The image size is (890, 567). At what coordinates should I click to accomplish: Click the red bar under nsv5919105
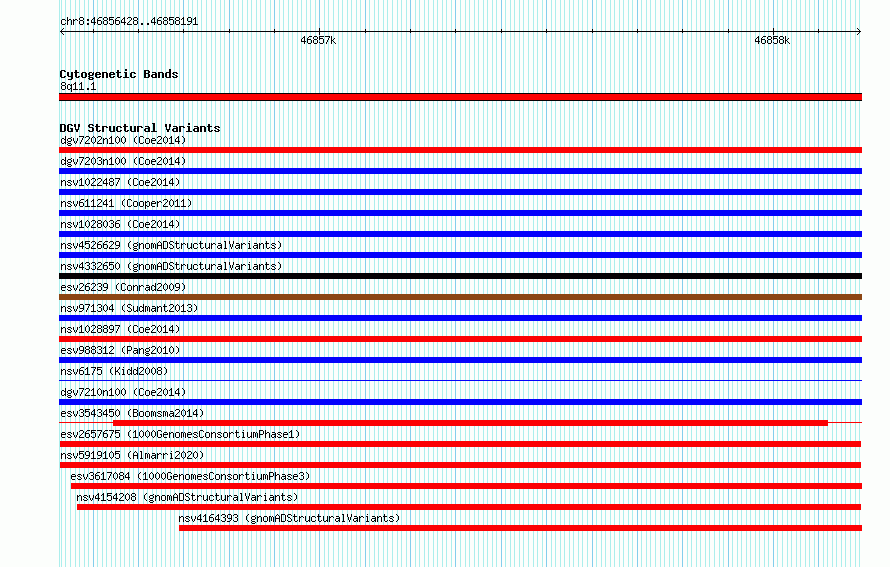(460, 465)
